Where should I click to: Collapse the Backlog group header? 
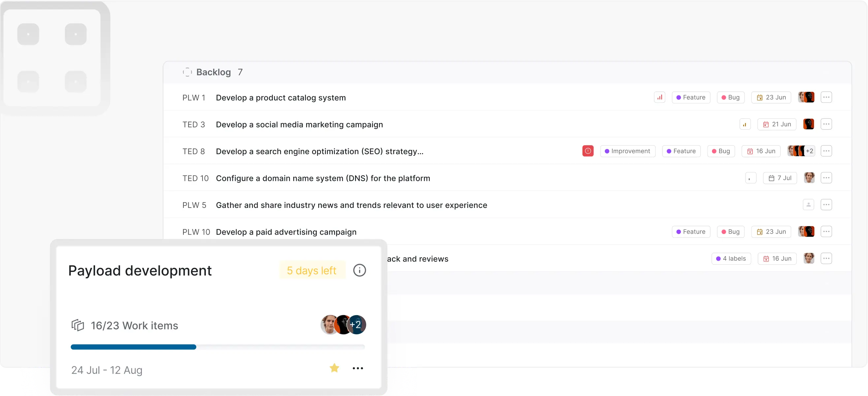(214, 72)
